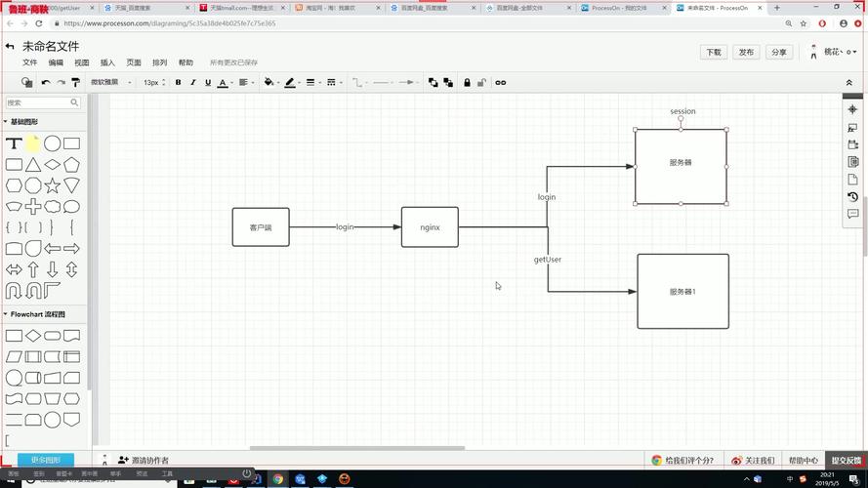
Task: Send selected shape to back
Action: click(x=448, y=82)
